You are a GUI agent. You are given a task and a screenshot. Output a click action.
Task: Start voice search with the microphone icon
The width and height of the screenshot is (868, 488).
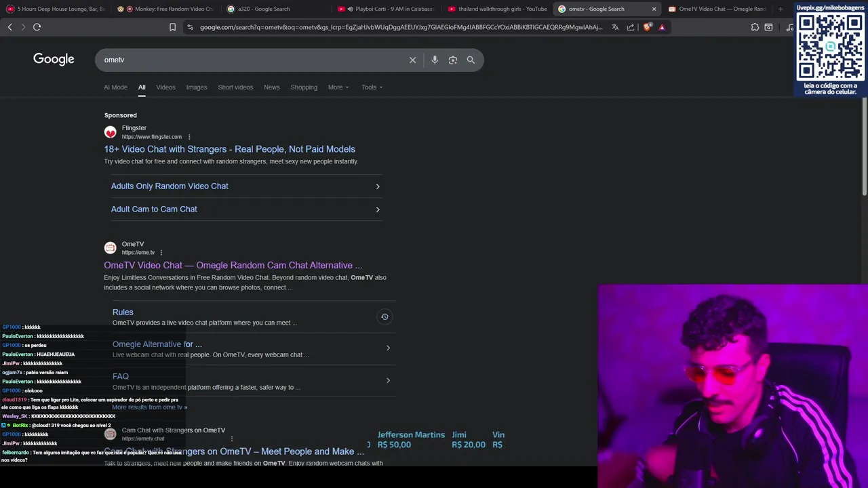click(x=435, y=60)
